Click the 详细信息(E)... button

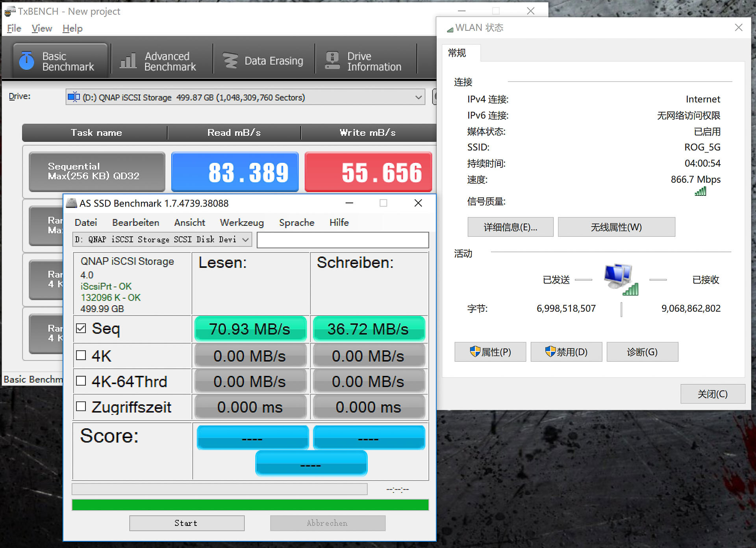tap(510, 227)
